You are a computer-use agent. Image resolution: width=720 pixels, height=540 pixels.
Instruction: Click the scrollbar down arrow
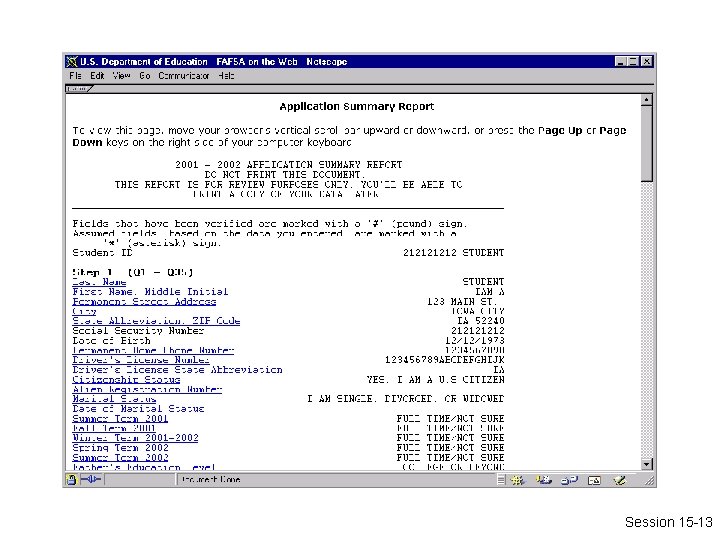(x=647, y=464)
